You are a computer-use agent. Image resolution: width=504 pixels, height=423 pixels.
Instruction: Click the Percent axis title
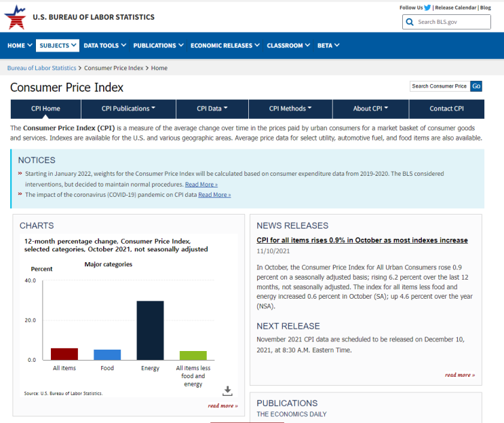[41, 269]
